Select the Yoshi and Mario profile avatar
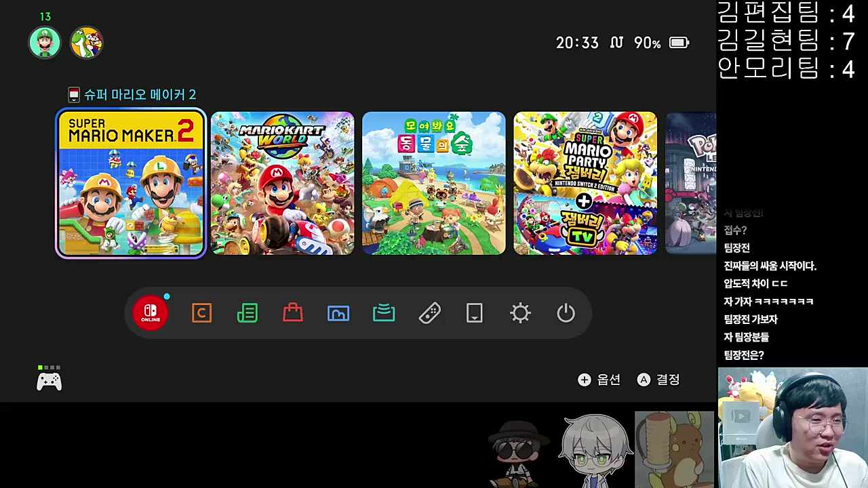This screenshot has width=868, height=488. pyautogui.click(x=86, y=43)
